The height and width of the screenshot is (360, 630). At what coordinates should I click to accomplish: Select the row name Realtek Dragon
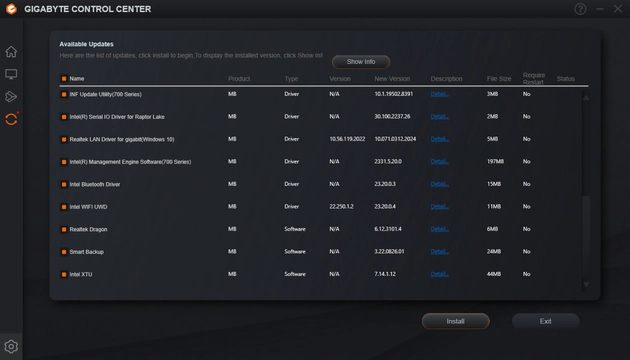(88, 229)
